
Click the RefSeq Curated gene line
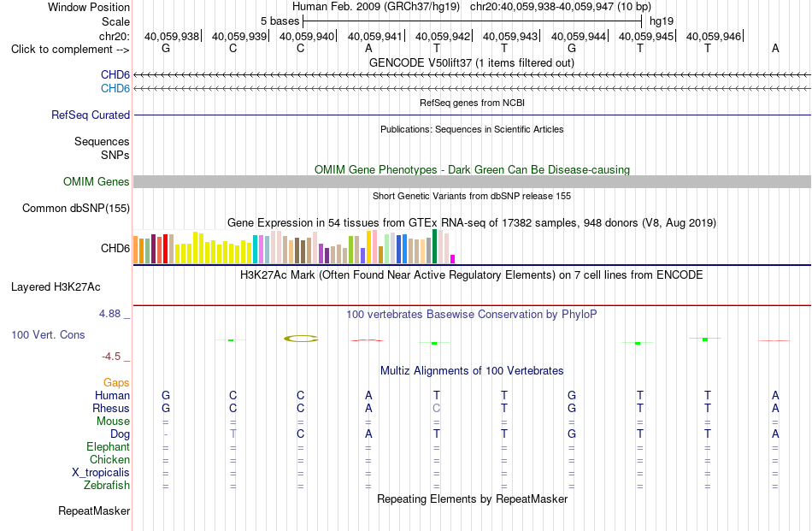[x=472, y=115]
